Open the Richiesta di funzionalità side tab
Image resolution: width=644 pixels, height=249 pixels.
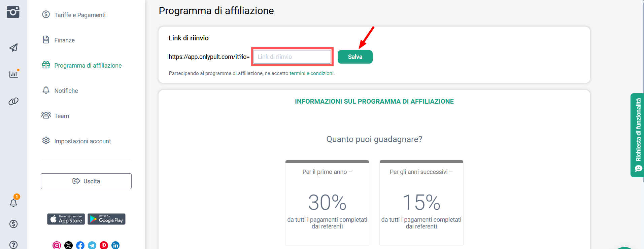638,135
